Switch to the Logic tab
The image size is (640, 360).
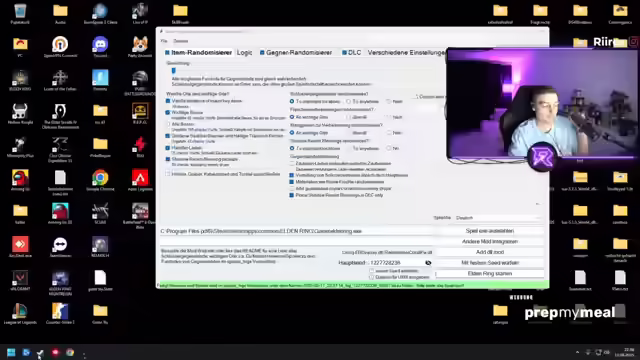pos(244,53)
